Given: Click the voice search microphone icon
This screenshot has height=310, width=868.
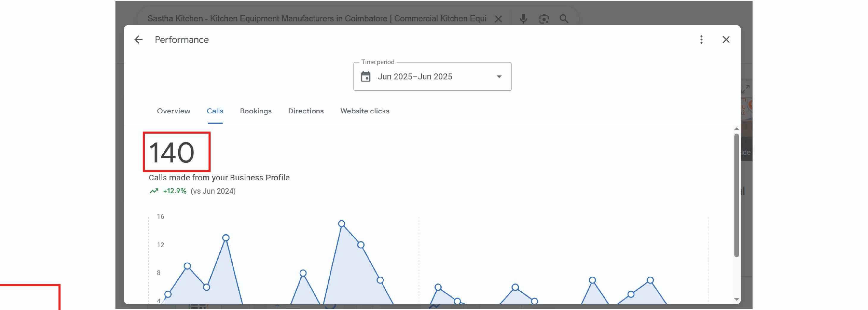Looking at the screenshot, I should coord(523,19).
